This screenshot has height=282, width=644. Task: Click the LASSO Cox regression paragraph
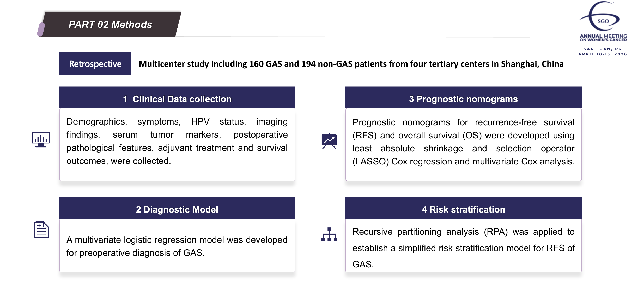click(463, 142)
